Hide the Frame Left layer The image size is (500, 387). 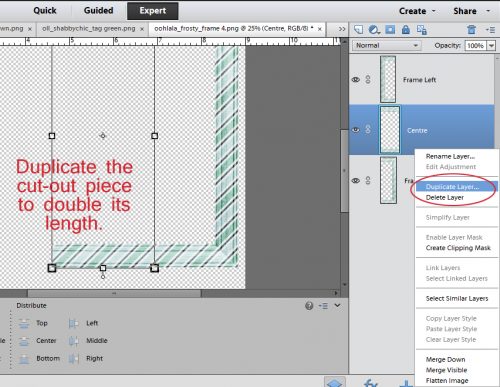[x=356, y=80]
